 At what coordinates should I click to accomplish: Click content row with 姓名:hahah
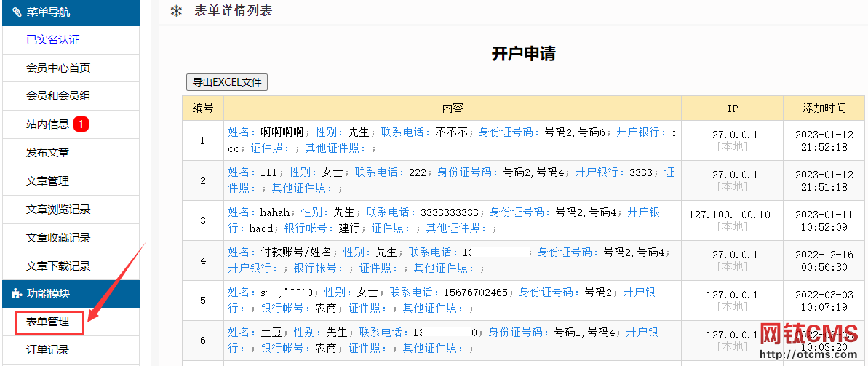tap(453, 220)
